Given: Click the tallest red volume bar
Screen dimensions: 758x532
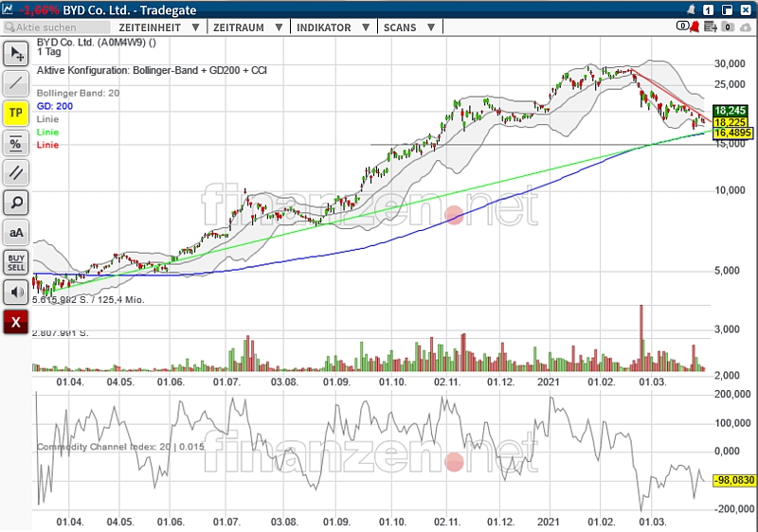Looking at the screenshot, I should pos(641,338).
